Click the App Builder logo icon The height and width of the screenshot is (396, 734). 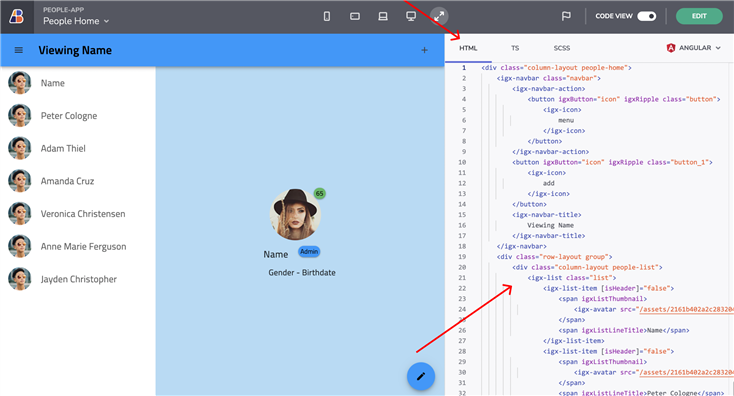click(17, 16)
